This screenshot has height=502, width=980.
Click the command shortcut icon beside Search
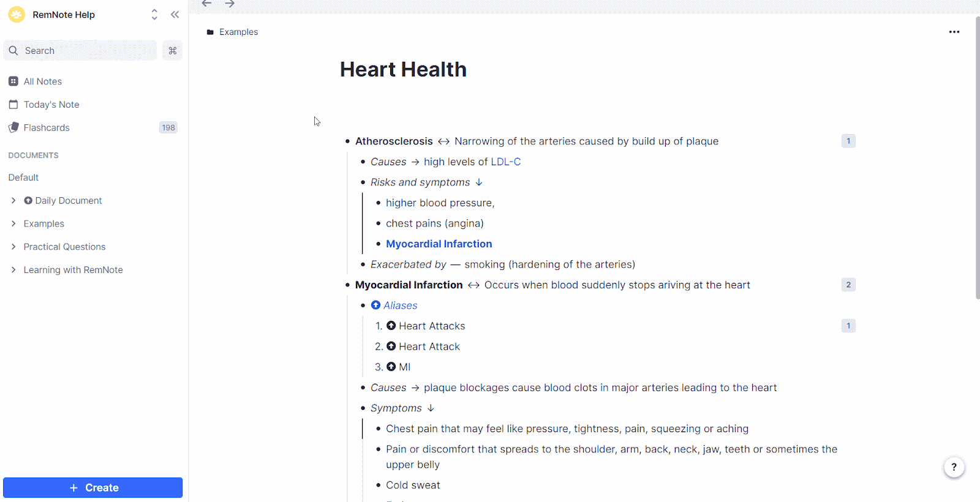pos(173,51)
